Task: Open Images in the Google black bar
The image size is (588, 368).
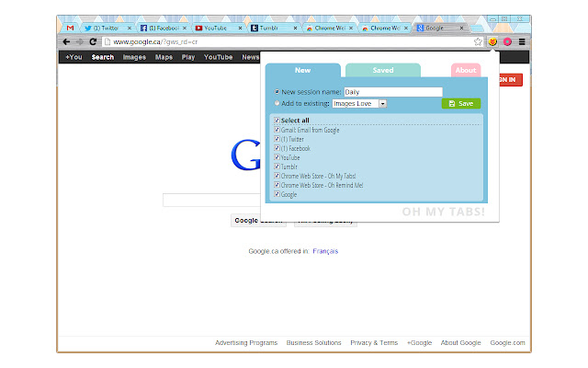Action: (x=134, y=57)
